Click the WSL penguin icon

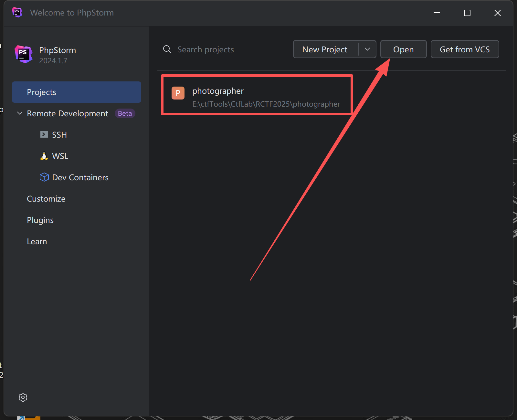click(44, 156)
